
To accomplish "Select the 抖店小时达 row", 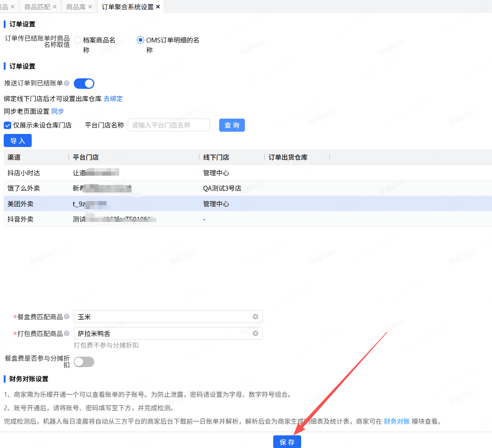I will pos(248,173).
